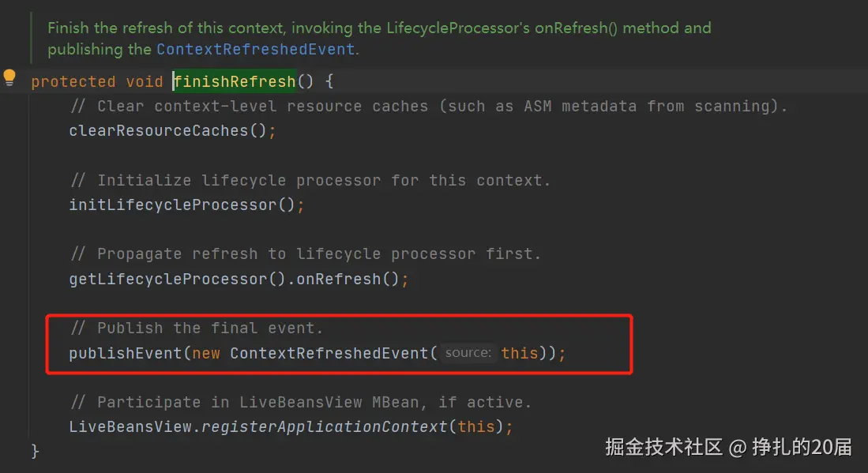Click the closing brace of the method
This screenshot has width=868, height=473.
pyautogui.click(x=35, y=452)
